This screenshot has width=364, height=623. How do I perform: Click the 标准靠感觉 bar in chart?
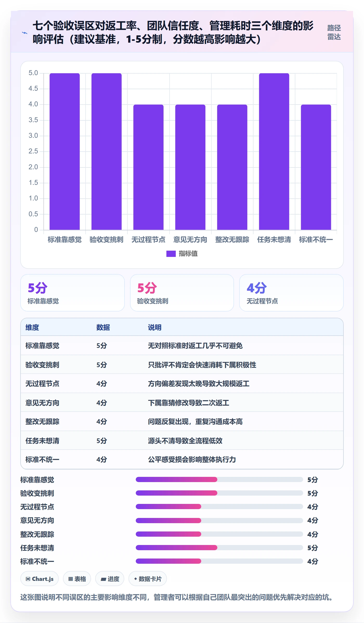[x=65, y=151]
